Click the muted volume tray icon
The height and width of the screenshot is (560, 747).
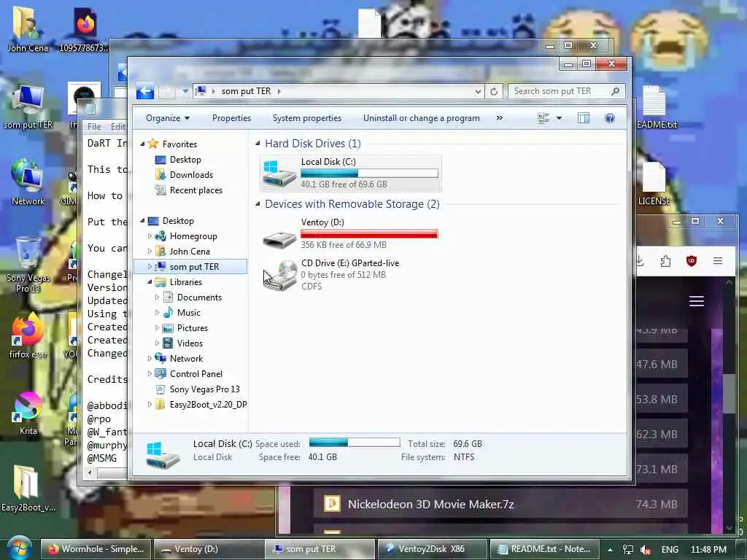[646, 550]
